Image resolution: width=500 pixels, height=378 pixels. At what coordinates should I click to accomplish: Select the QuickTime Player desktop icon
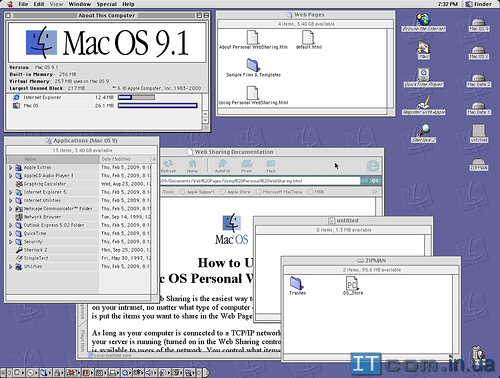(x=423, y=78)
